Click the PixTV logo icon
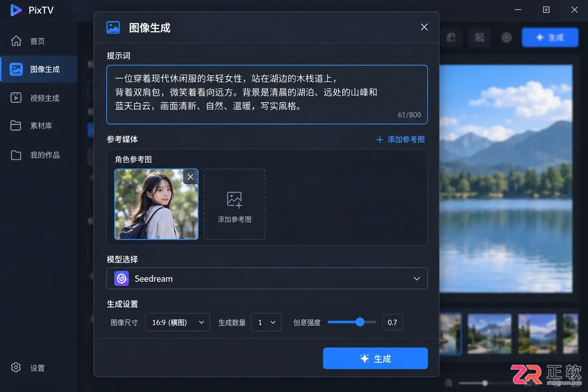The height and width of the screenshot is (392, 588). click(x=16, y=10)
